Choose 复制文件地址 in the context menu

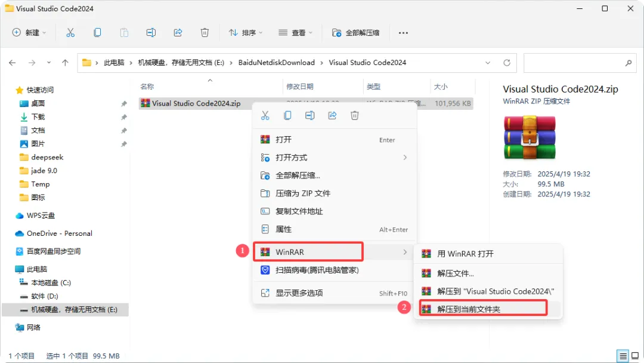click(x=335, y=211)
